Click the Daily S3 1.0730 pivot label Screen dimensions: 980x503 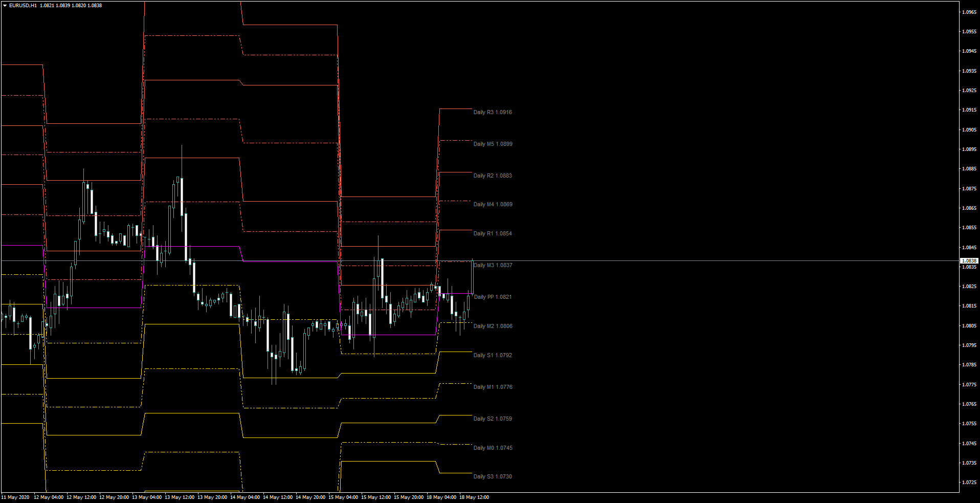tap(493, 476)
